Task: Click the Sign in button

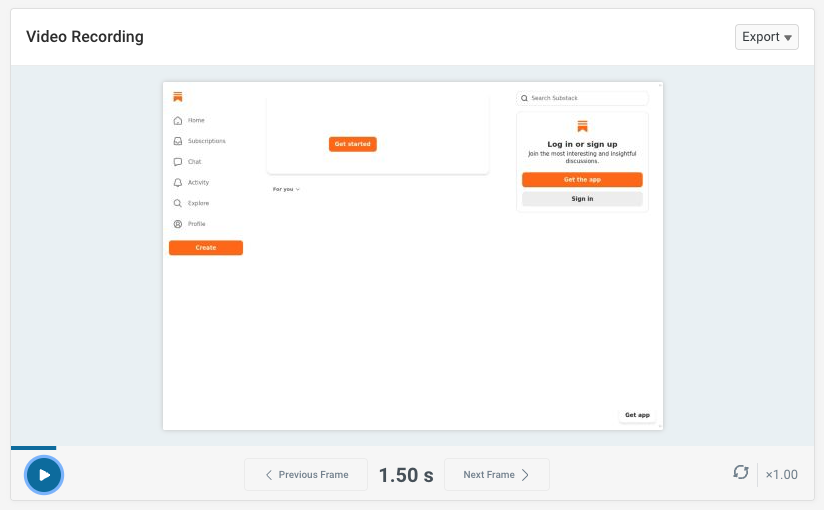Action: point(582,199)
